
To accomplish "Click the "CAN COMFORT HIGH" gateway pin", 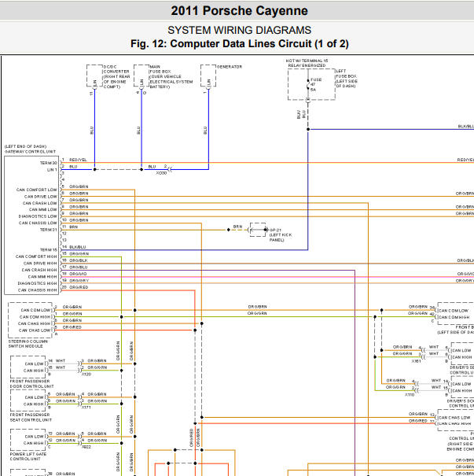I will click(x=36, y=256).
